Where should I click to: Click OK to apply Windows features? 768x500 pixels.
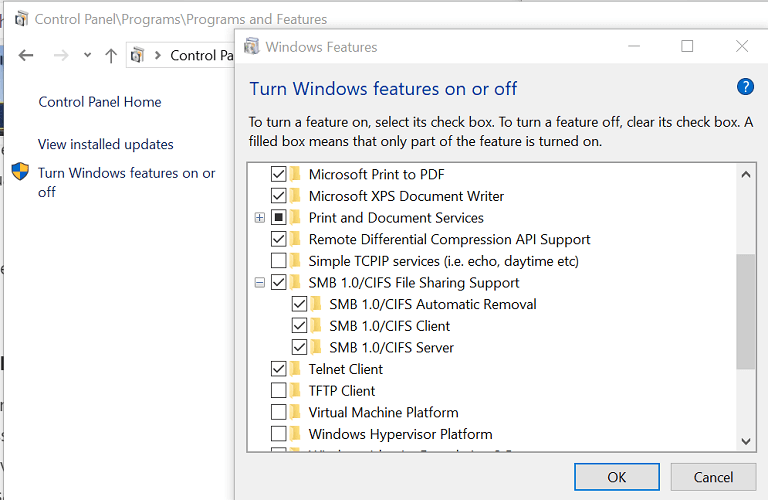coord(617,476)
